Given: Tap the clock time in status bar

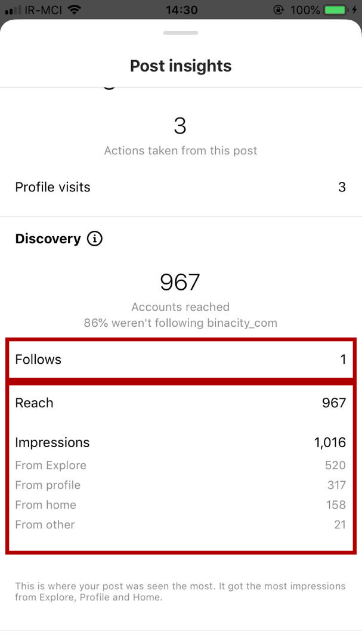Looking at the screenshot, I should click(x=181, y=10).
